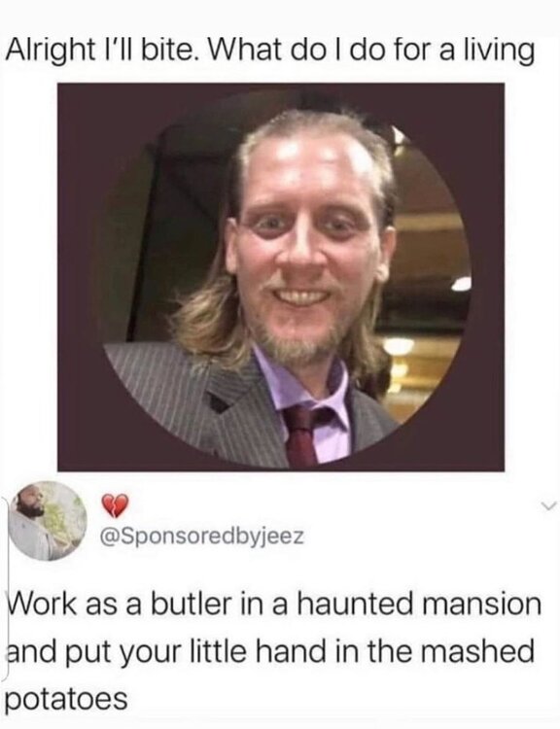The height and width of the screenshot is (729, 560).
Task: Click the bright ceiling light behind the man
Action: coord(461,283)
